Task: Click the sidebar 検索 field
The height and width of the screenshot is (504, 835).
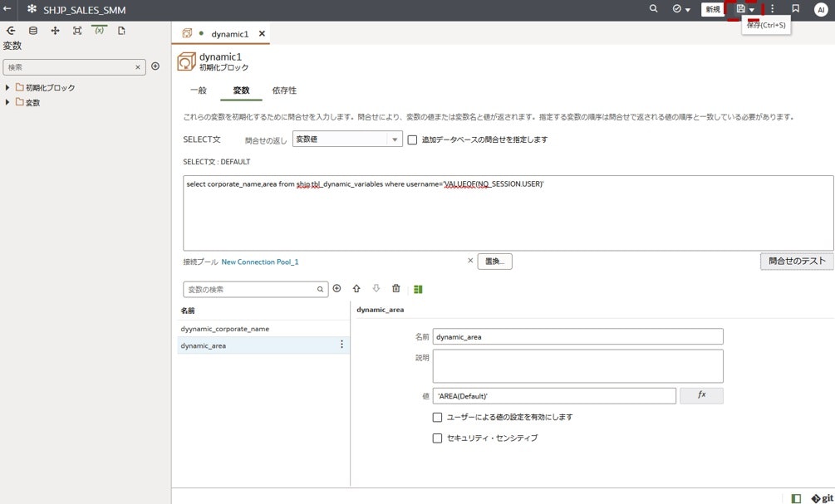Action: tap(75, 67)
